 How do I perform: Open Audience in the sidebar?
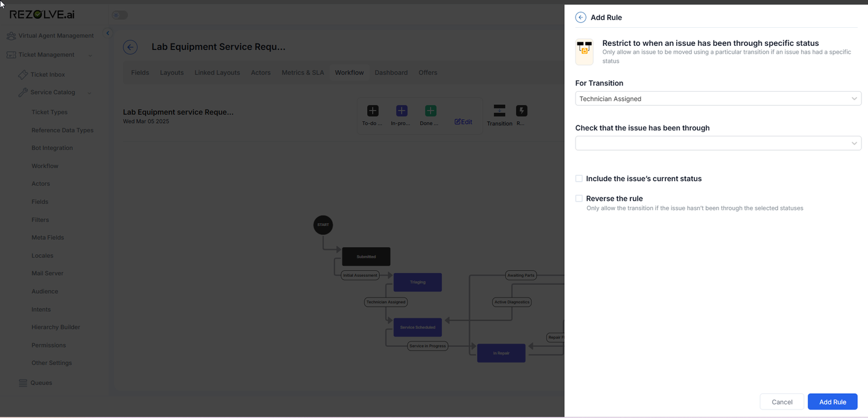coord(45,291)
